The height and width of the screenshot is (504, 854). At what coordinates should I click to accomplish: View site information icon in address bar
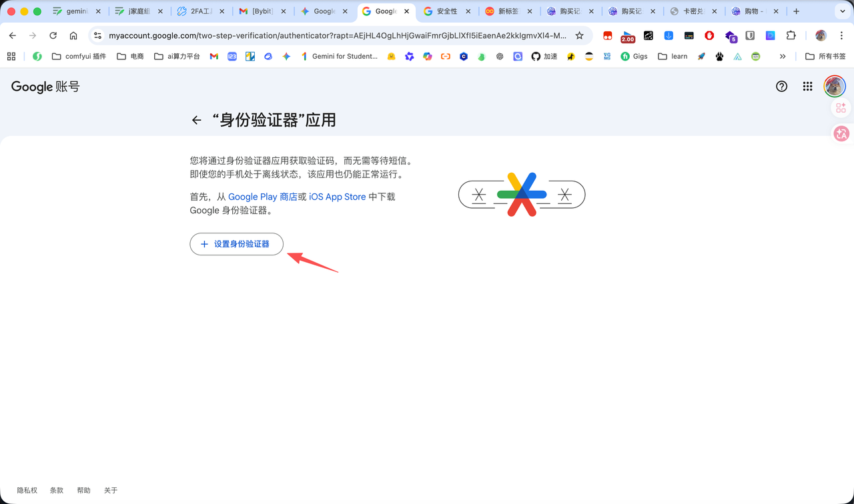(x=97, y=35)
